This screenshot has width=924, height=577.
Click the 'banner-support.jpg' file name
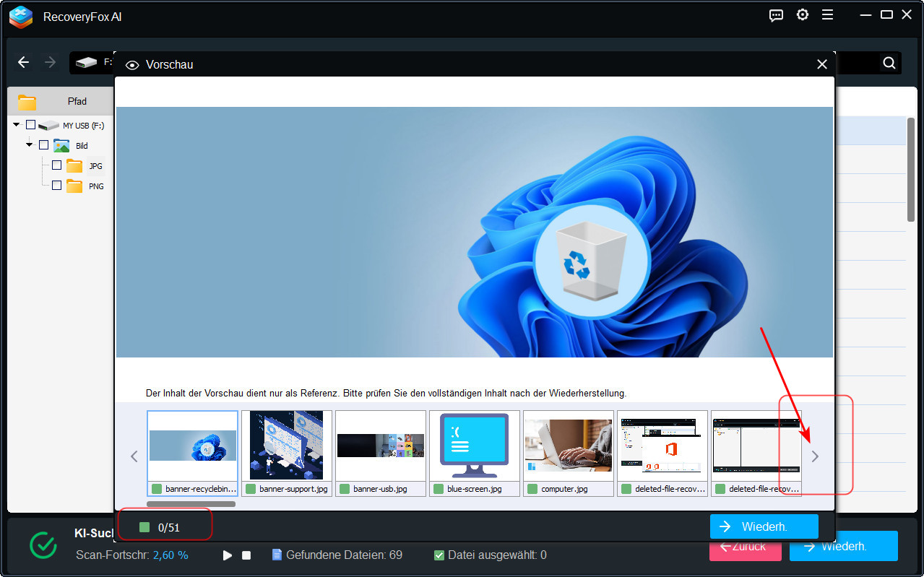pos(293,489)
